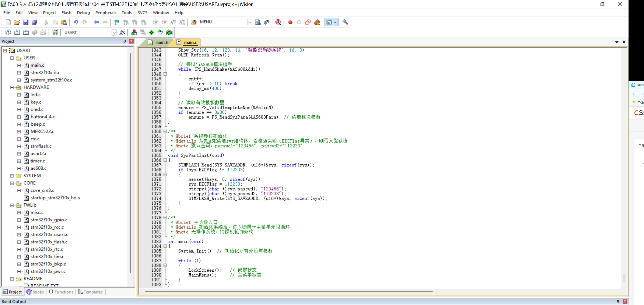The width and height of the screenshot is (644, 305).
Task: Select startup_stm32f10x_hd.s file
Action: pos(55,198)
